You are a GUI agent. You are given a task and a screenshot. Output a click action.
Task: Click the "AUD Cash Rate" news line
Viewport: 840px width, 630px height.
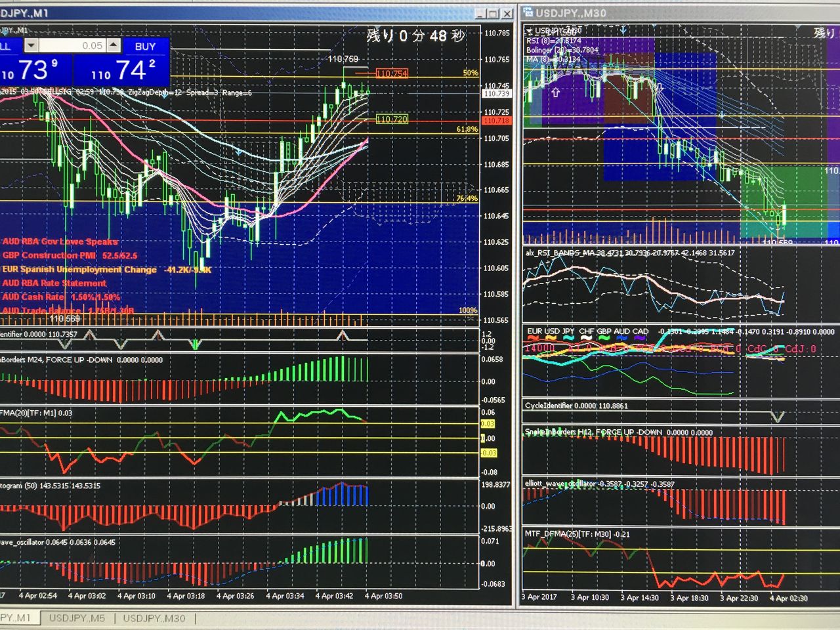pyautogui.click(x=61, y=297)
